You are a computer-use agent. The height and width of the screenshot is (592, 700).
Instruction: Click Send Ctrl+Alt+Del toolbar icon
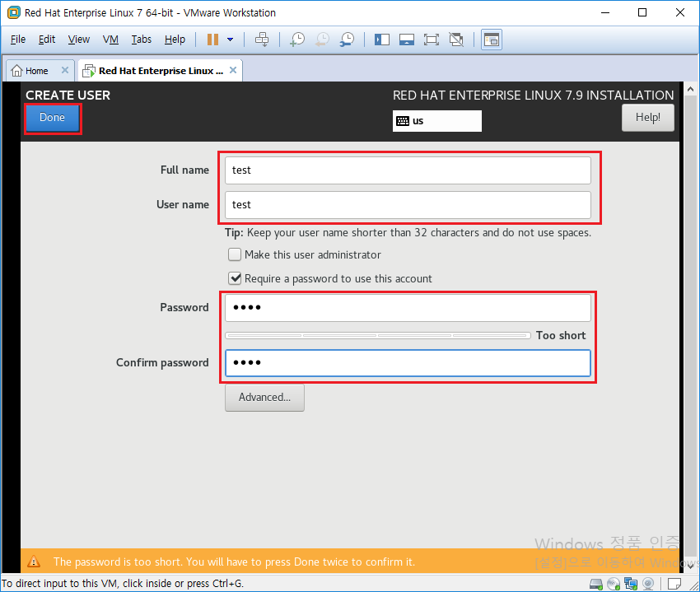pyautogui.click(x=262, y=40)
